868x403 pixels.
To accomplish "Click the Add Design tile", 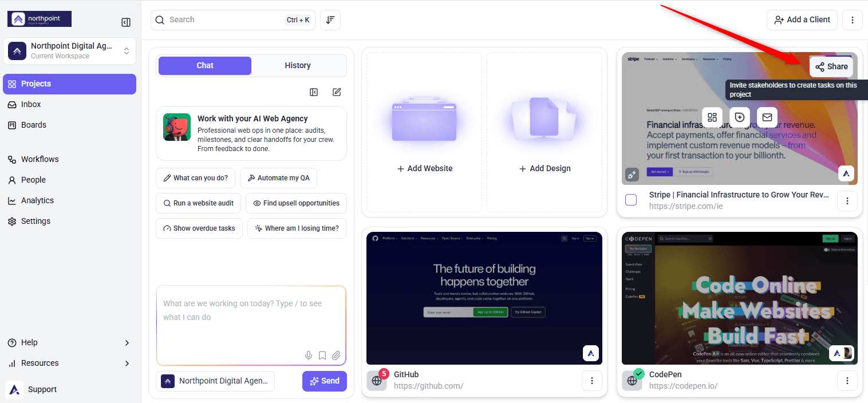I will coord(545,132).
